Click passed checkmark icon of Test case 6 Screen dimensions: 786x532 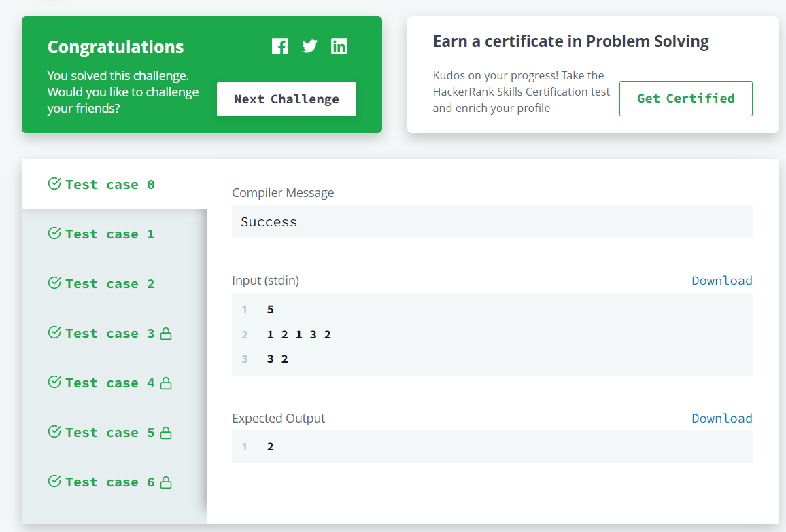click(54, 482)
